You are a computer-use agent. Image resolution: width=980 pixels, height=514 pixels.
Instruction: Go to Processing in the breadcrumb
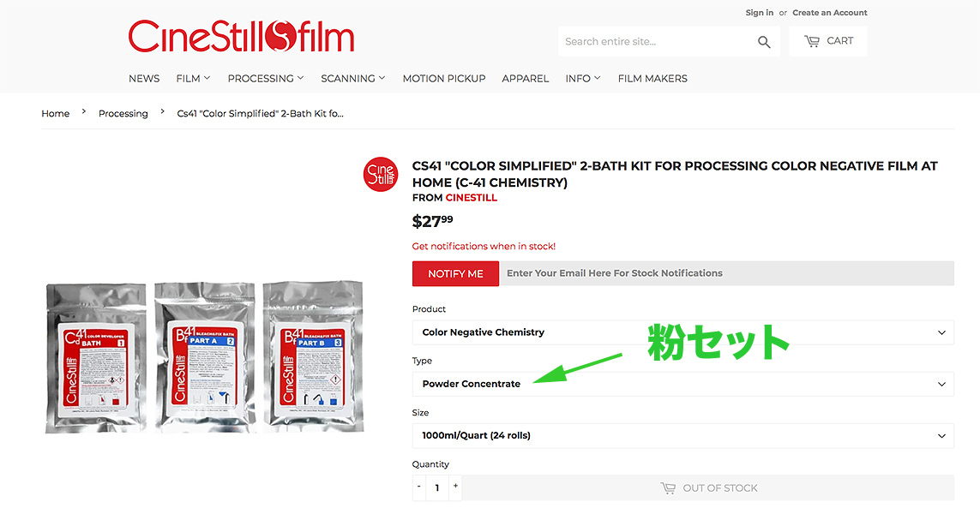click(123, 114)
